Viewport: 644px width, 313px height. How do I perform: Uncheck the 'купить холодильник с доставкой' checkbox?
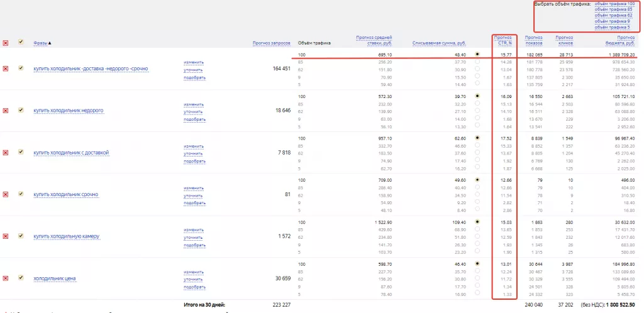tap(21, 151)
